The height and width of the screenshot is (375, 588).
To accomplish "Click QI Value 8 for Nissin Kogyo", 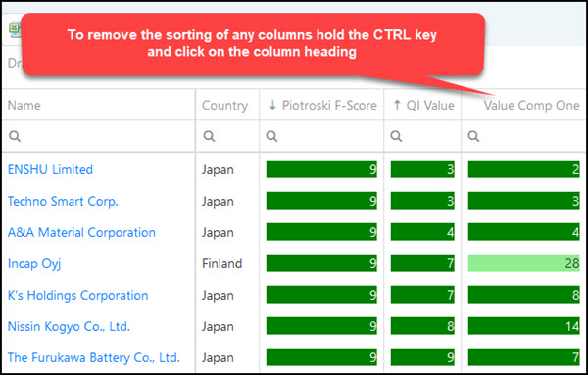I will (422, 326).
